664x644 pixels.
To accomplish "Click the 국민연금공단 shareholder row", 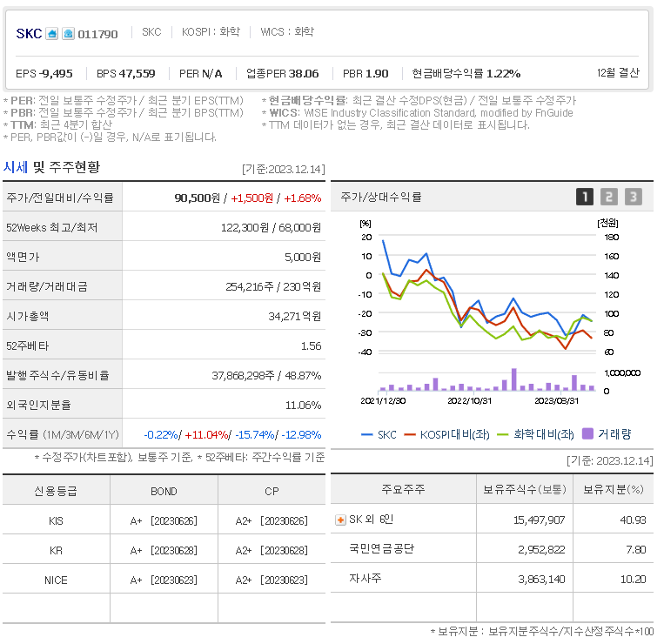I will pos(492,549).
